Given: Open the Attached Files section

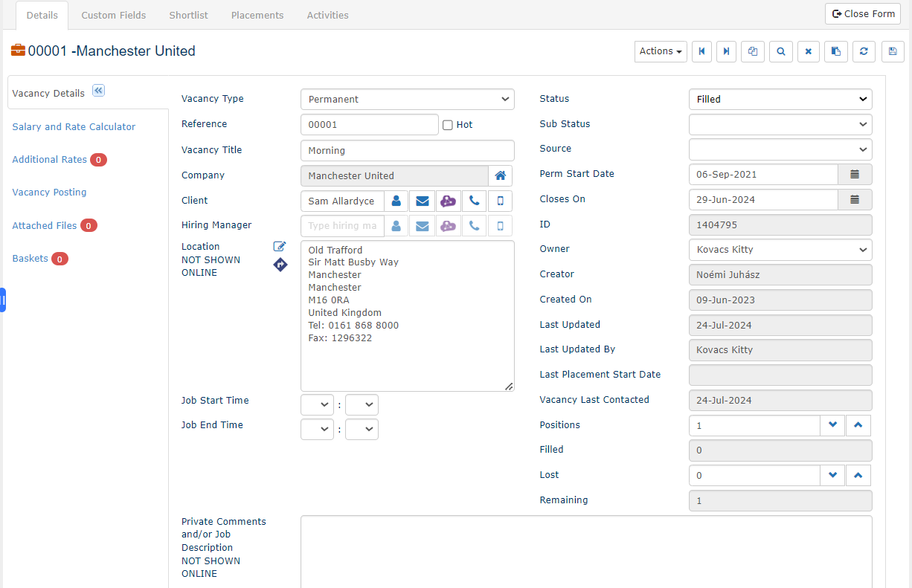Looking at the screenshot, I should [45, 226].
